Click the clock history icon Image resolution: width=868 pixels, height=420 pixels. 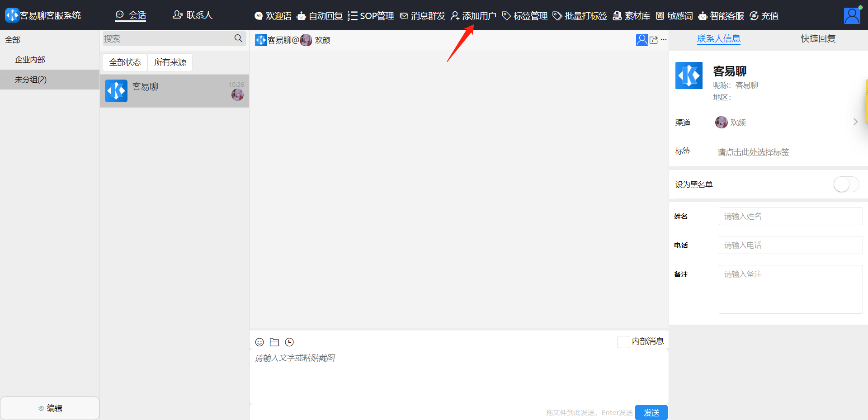pyautogui.click(x=289, y=342)
